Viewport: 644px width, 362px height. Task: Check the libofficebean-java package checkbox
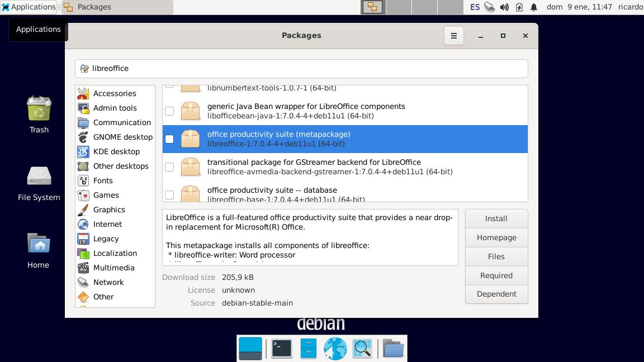click(x=169, y=111)
